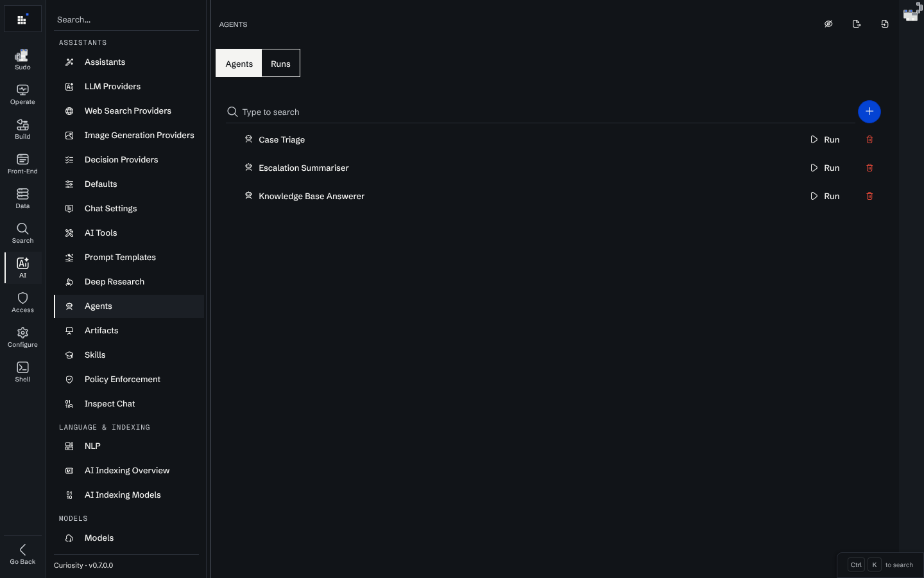The image size is (924, 578).
Task: Run the Knowledge Base Answerer agent
Action: coord(825,196)
